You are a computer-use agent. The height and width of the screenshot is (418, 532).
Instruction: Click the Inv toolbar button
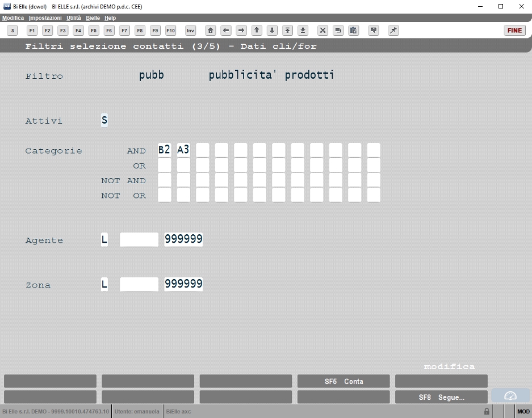pos(190,31)
